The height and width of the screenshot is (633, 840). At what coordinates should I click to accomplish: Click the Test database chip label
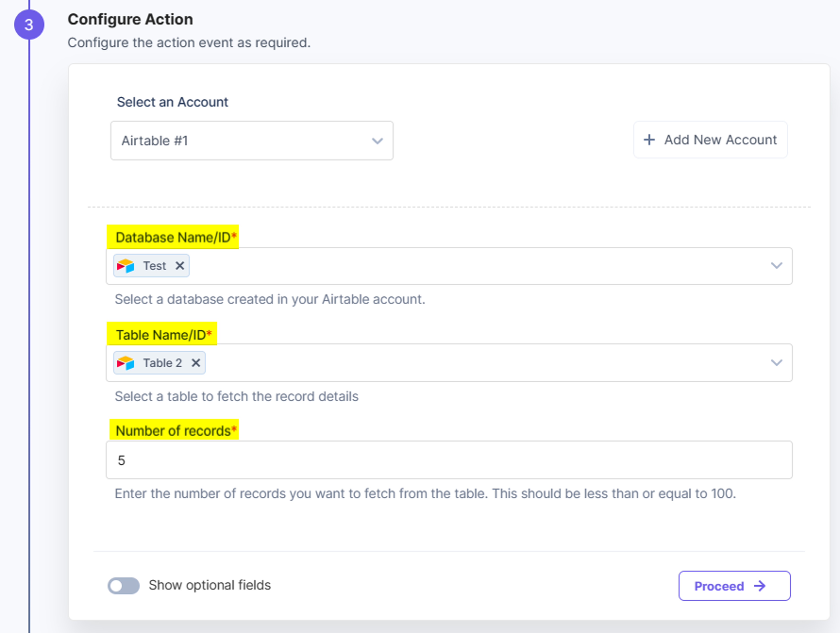pos(155,266)
